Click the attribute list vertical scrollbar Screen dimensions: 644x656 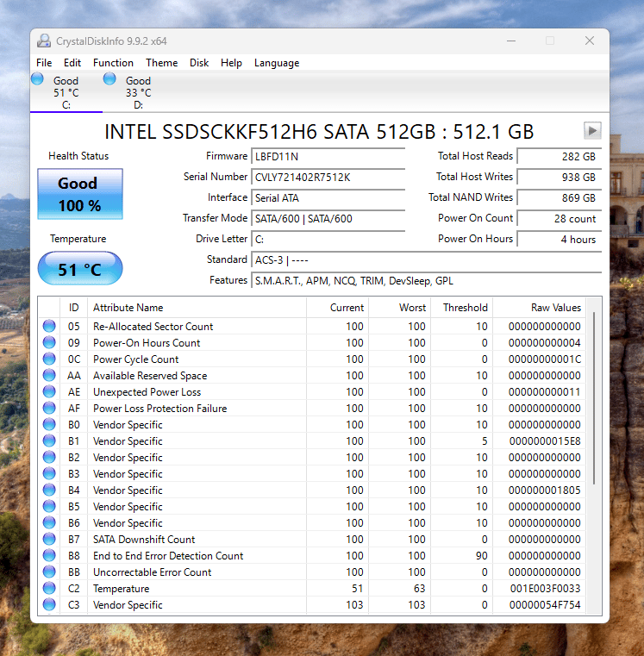594,398
